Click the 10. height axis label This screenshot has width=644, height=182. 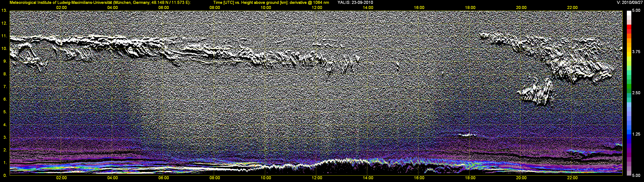(x=4, y=49)
